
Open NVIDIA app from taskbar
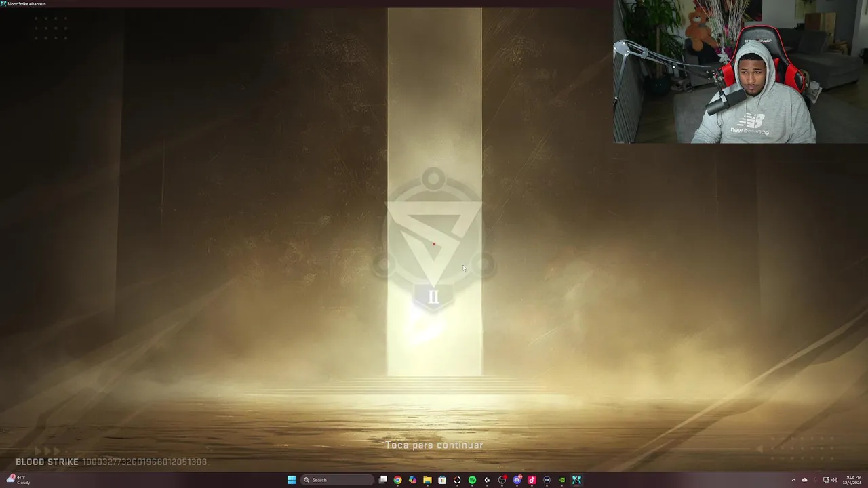[x=561, y=480]
